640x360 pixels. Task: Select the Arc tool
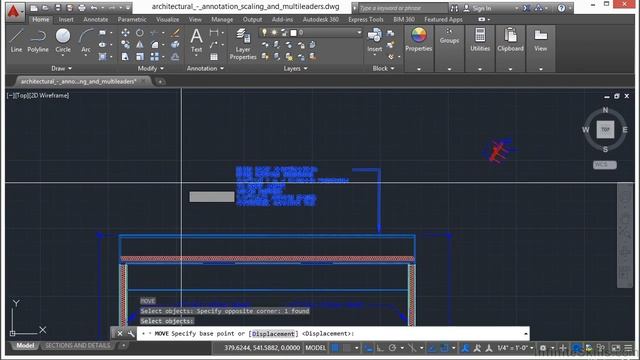point(86,40)
